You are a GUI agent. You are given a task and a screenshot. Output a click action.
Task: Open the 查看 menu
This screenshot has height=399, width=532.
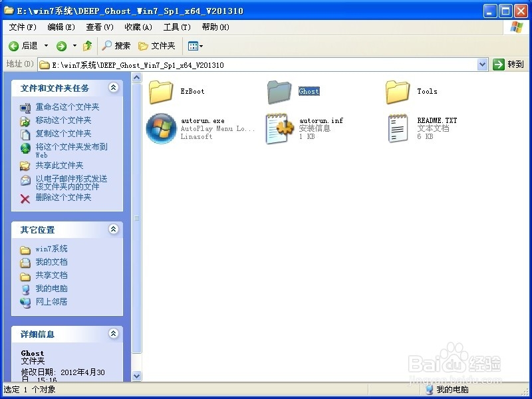click(99, 27)
